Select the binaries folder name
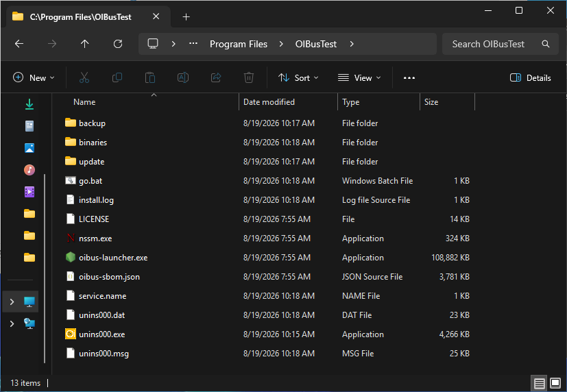 point(93,143)
